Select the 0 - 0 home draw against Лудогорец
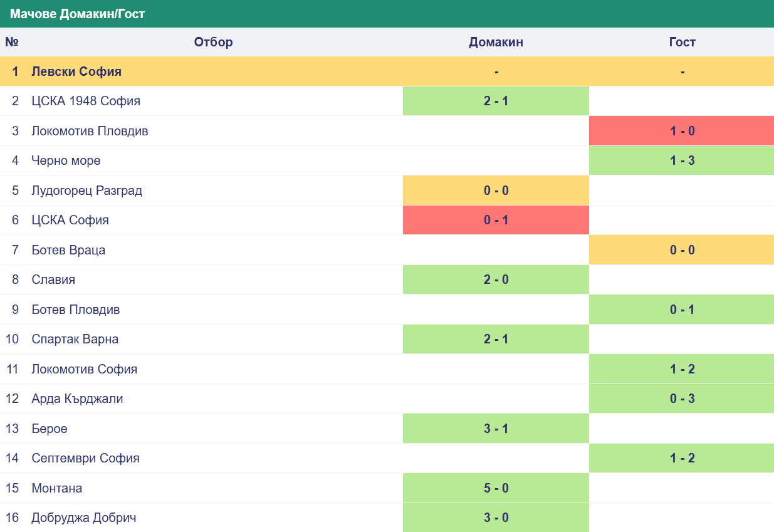Viewport: 774px width, 532px height. tap(496, 190)
